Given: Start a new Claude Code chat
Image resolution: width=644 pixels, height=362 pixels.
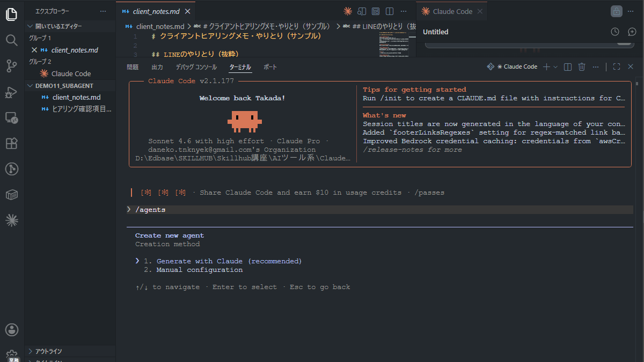Looking at the screenshot, I should tap(632, 32).
